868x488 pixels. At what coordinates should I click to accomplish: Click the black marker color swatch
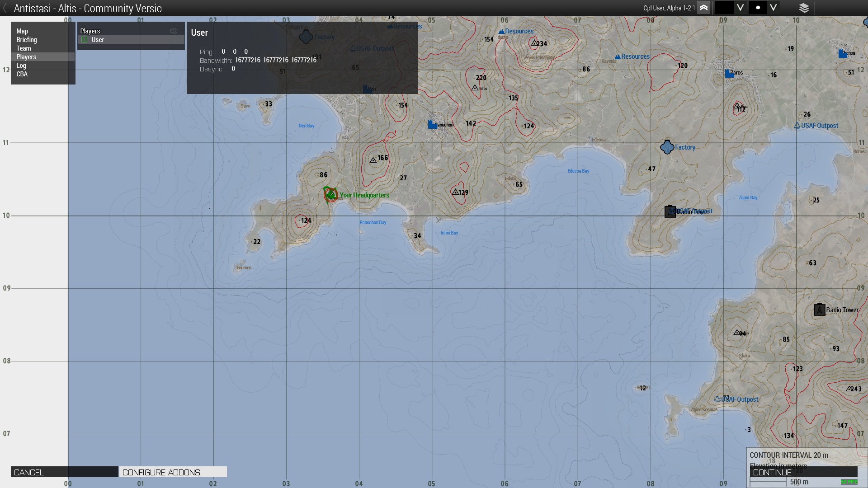click(x=724, y=8)
